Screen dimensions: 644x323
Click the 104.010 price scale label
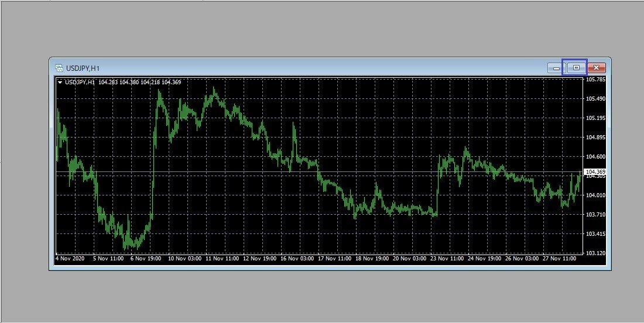pos(595,195)
